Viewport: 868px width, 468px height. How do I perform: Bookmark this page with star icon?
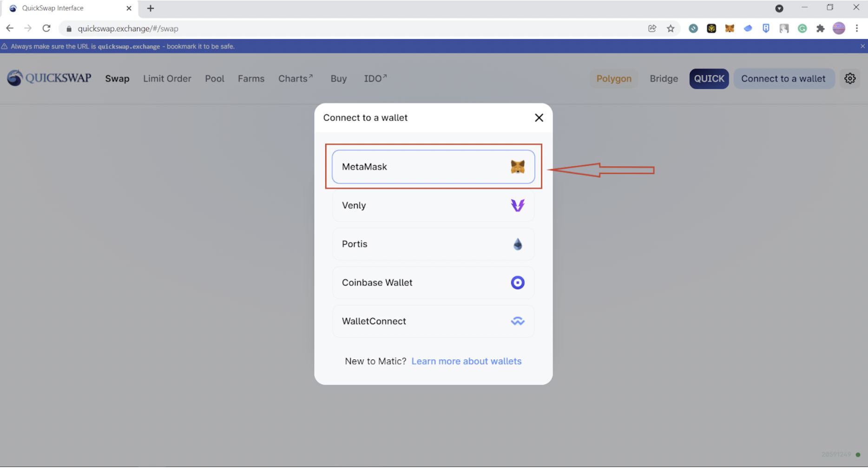pos(671,28)
